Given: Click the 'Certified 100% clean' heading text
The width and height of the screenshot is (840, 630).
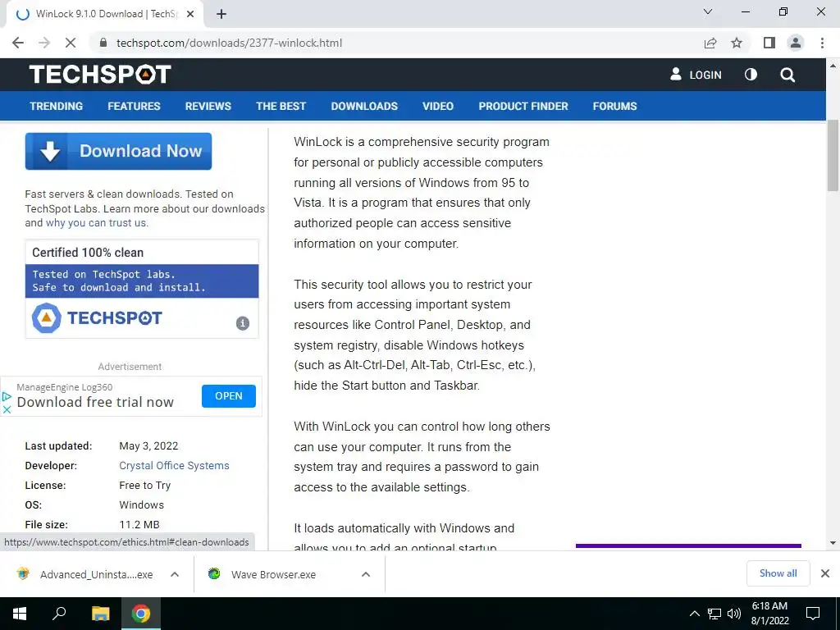Looking at the screenshot, I should pos(88,253).
